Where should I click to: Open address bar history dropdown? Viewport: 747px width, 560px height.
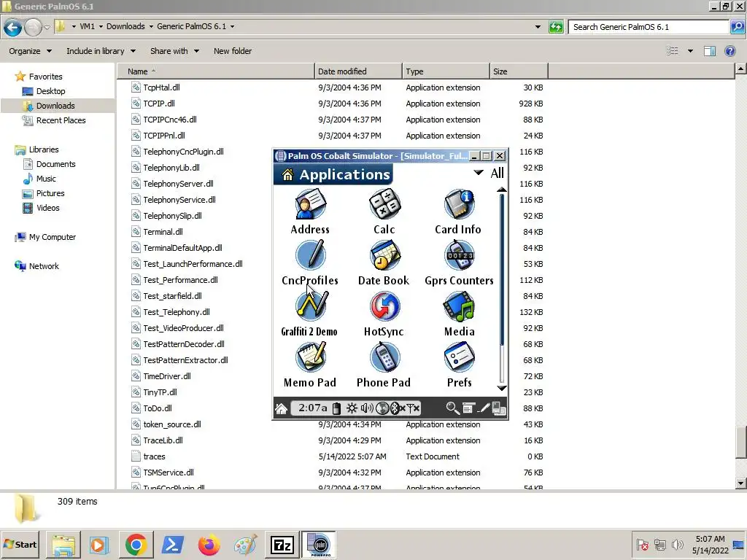(x=538, y=27)
